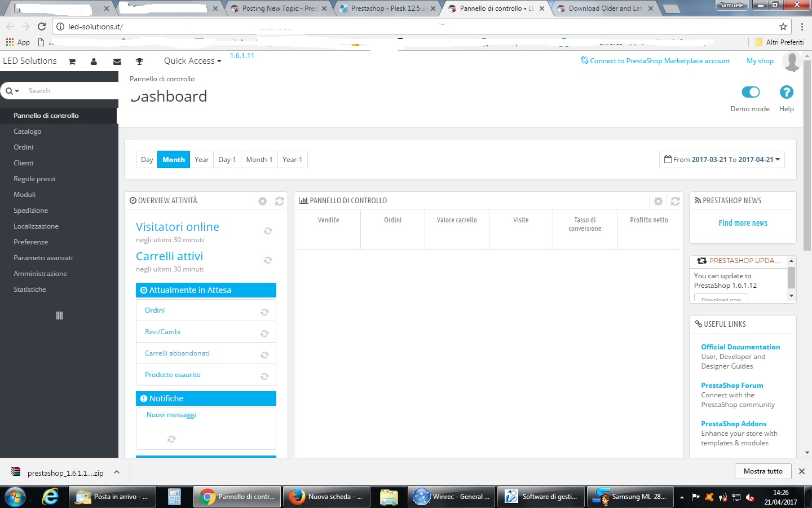Open the search type dropdown arrow
The image size is (812, 508).
[12, 91]
